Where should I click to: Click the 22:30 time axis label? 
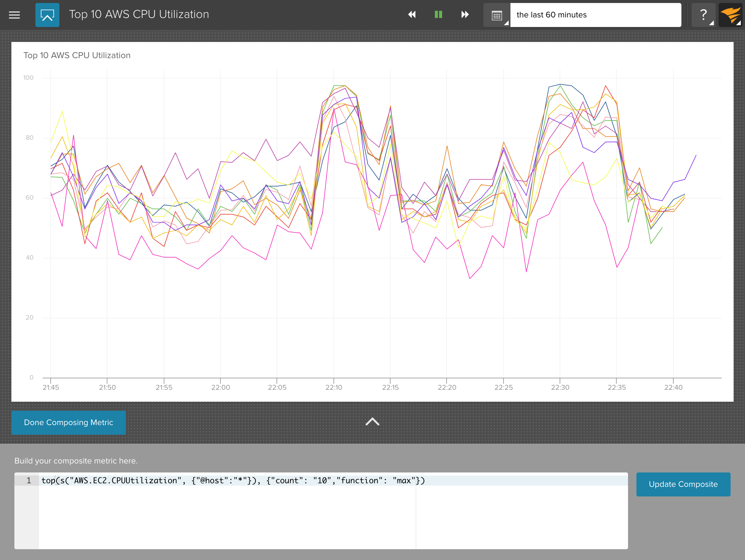560,387
